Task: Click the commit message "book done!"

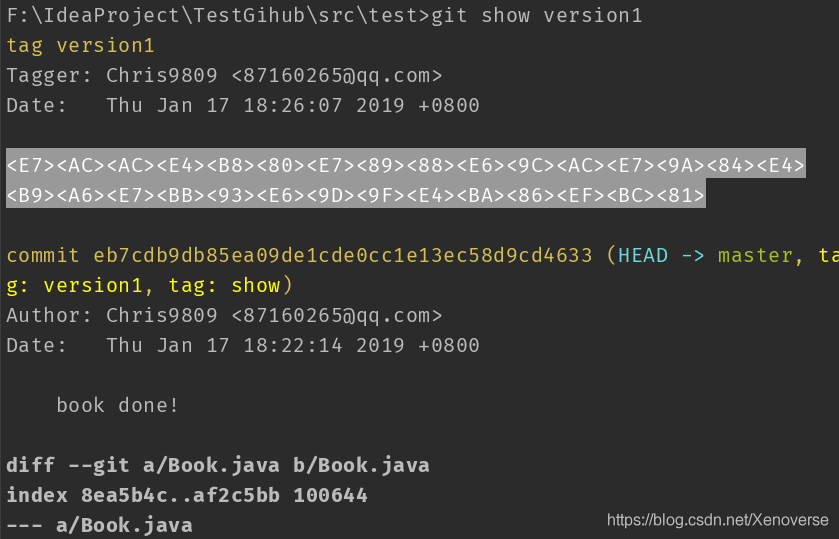Action: (x=118, y=406)
